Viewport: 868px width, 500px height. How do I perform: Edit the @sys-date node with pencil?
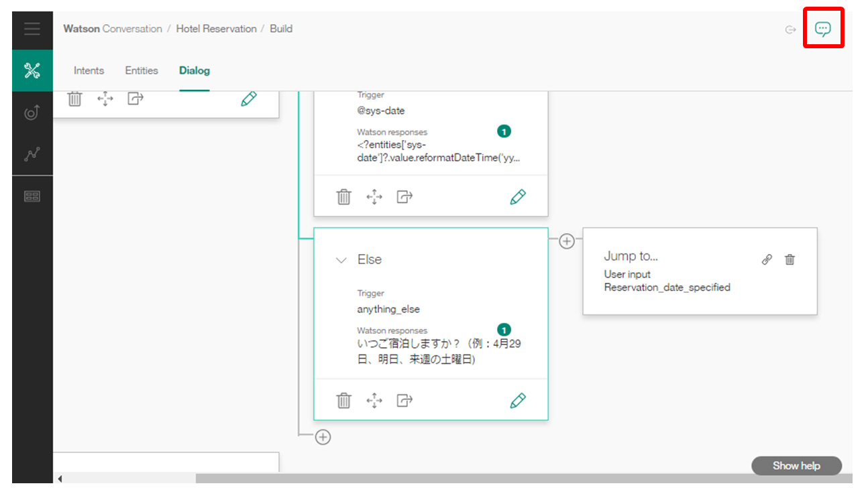518,197
